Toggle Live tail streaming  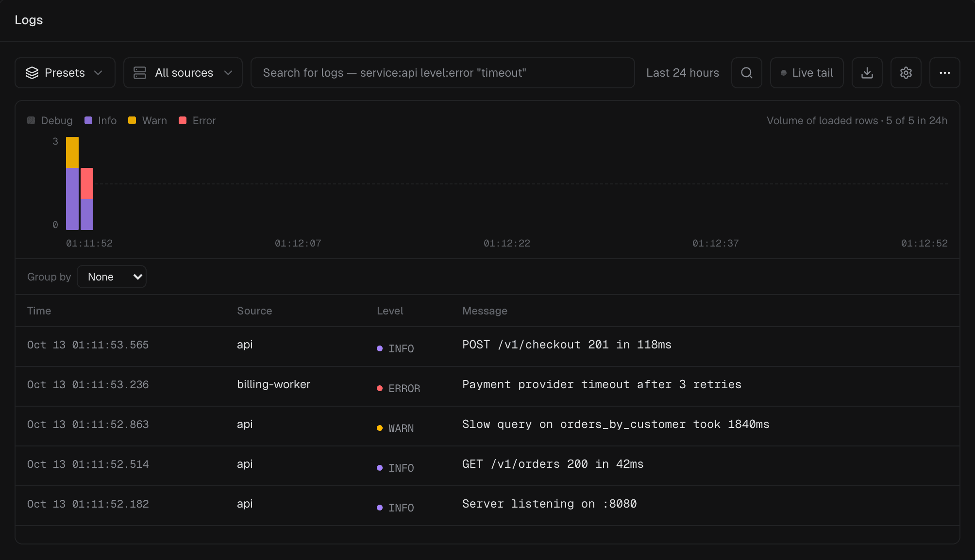tap(807, 73)
